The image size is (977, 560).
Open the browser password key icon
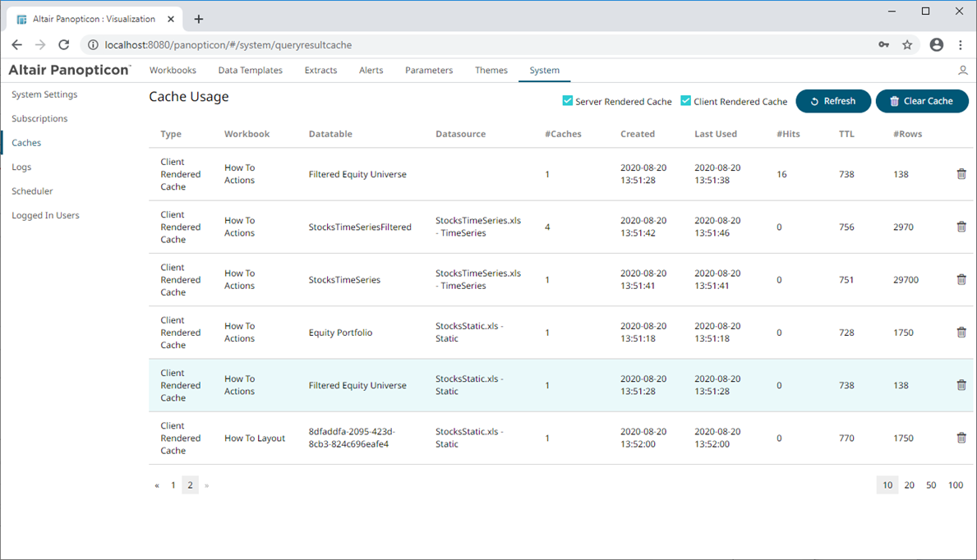coord(883,45)
